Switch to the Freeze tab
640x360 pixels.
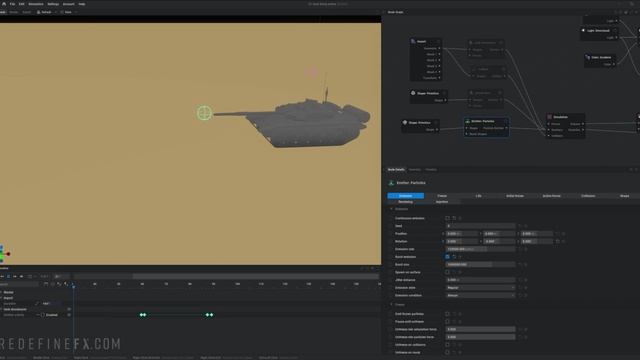pos(442,196)
